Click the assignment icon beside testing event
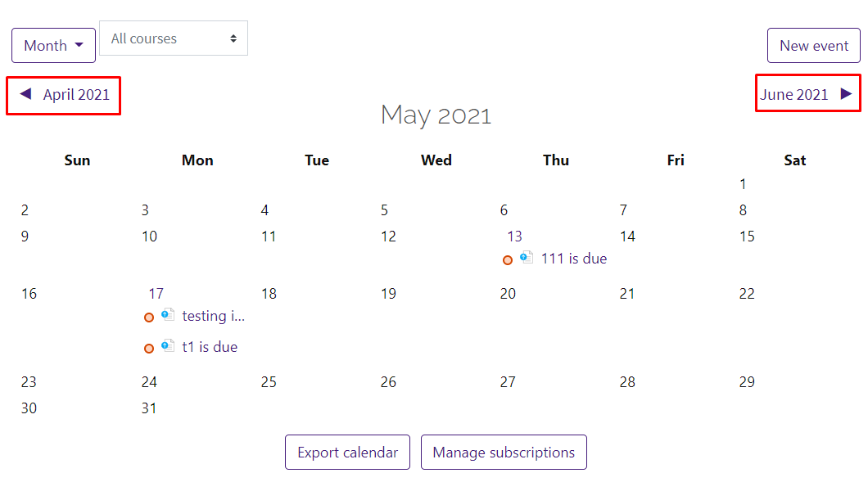868x482 pixels. (x=168, y=315)
